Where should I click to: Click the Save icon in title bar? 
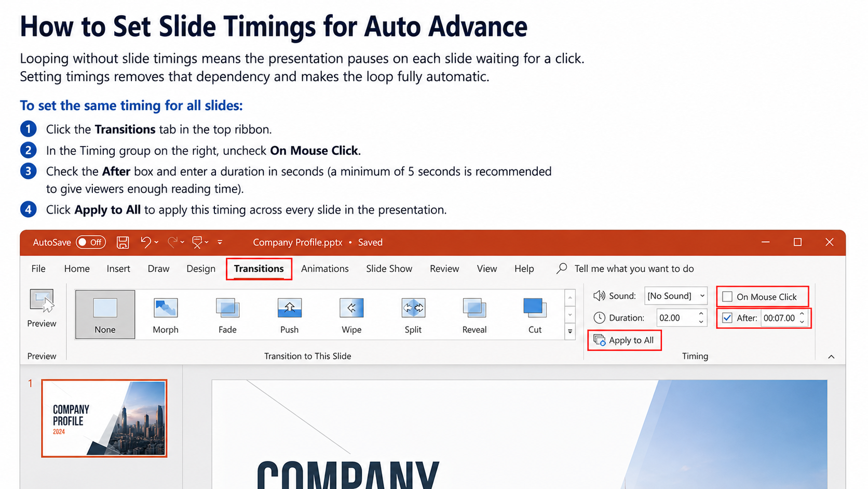click(x=123, y=242)
